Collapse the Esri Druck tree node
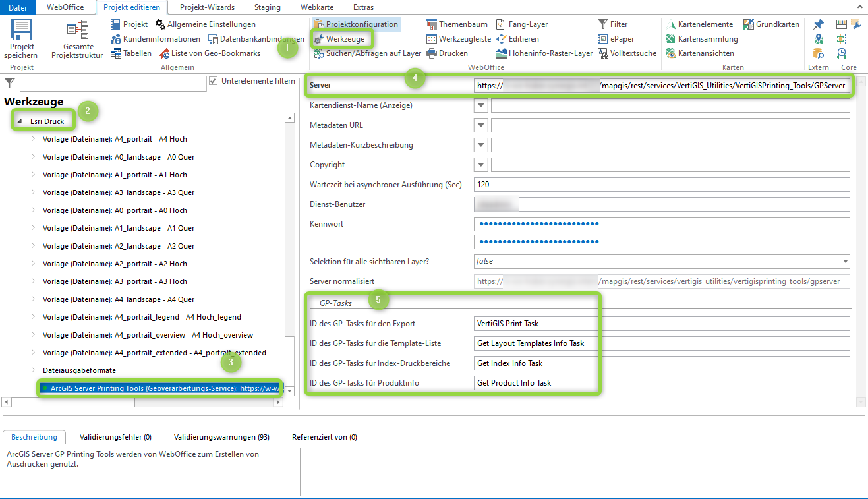This screenshot has height=499, width=868. point(19,122)
